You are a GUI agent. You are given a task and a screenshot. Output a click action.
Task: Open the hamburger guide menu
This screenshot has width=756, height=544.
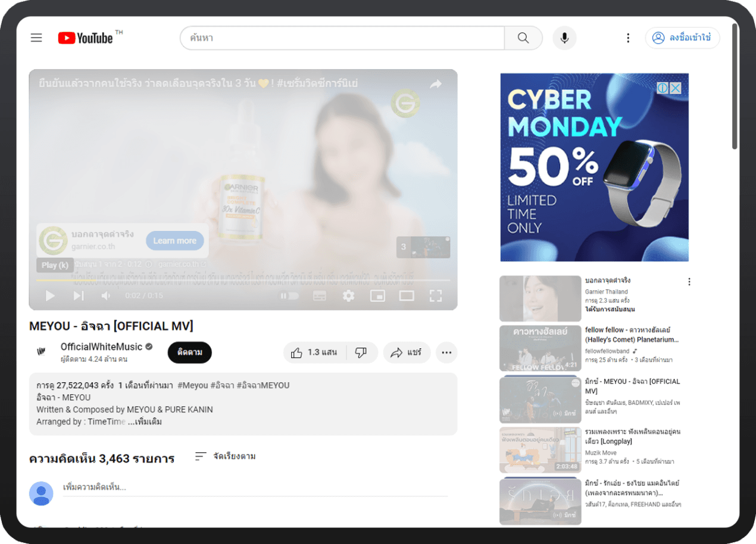(36, 38)
